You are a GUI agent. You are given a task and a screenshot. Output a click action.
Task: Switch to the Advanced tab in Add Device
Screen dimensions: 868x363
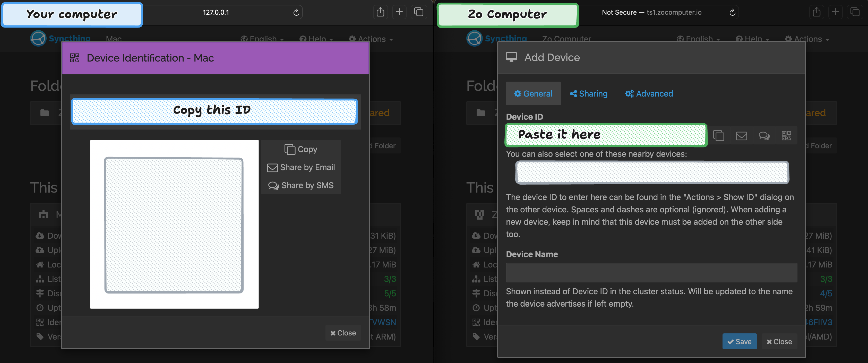point(649,94)
